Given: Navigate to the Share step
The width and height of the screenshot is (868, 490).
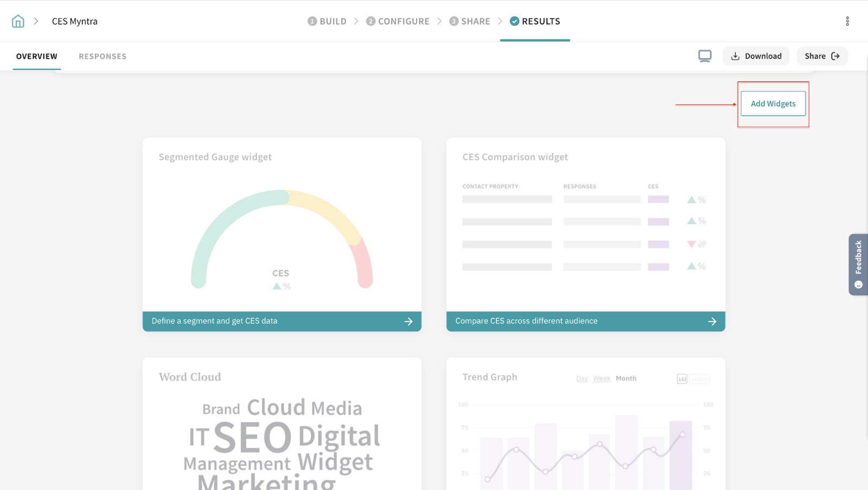Looking at the screenshot, I should pyautogui.click(x=470, y=21).
